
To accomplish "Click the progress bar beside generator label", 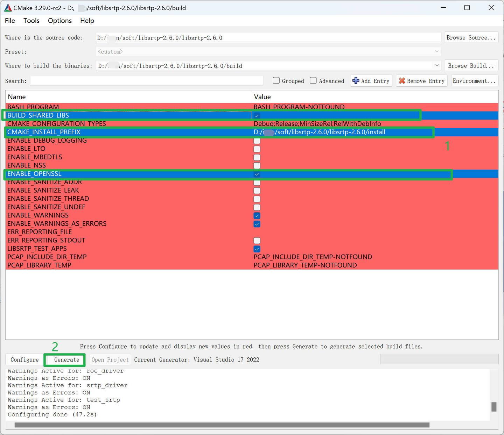I will pos(439,359).
